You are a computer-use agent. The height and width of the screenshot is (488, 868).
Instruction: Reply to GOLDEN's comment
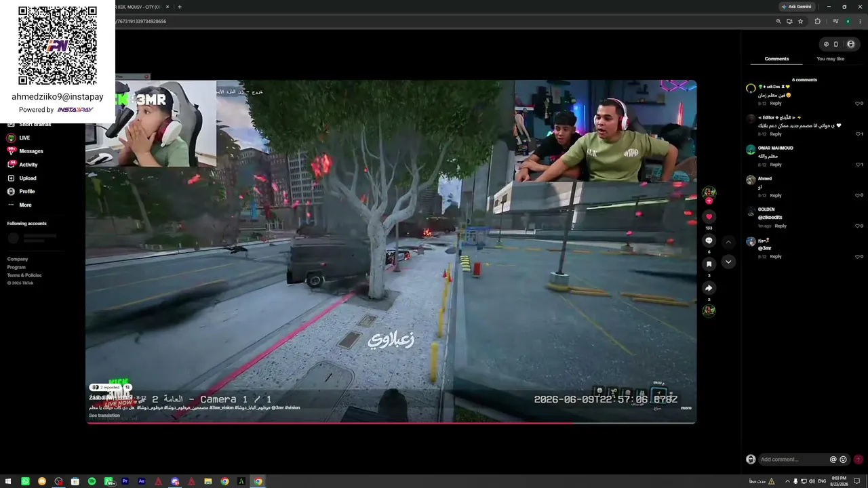coord(781,226)
